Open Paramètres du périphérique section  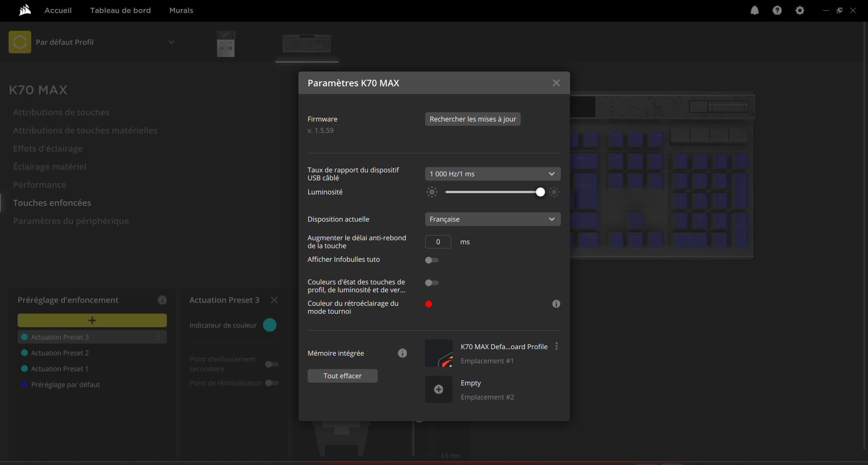coord(71,221)
